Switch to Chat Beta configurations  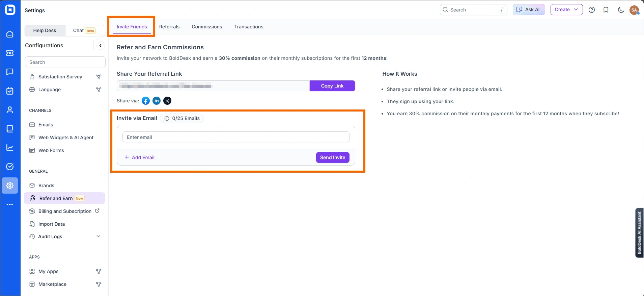click(x=85, y=30)
